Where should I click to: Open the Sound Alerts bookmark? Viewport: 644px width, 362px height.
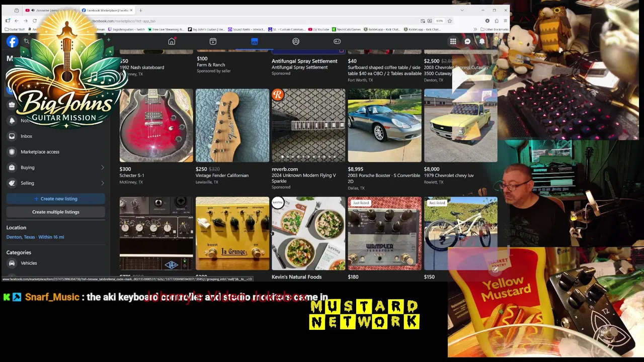pos(247,29)
